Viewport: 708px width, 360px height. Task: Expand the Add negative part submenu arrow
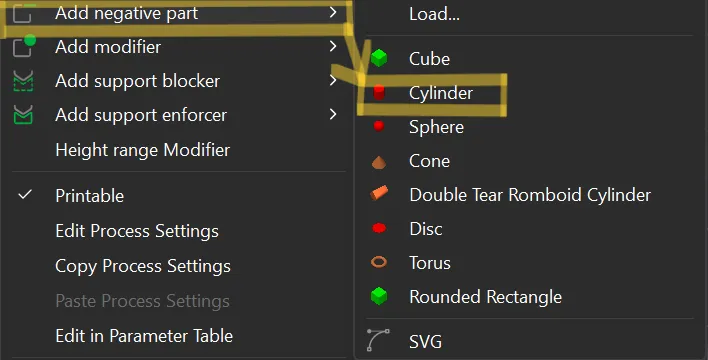(333, 12)
